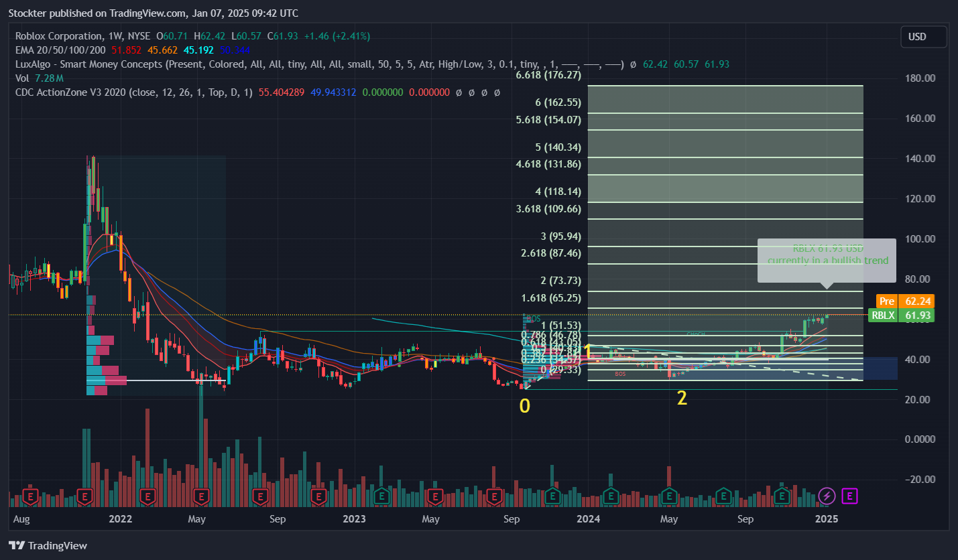This screenshot has height=560, width=958.
Task: Select the CDC ActionZone V3 2020 legend
Action: [x=133, y=92]
